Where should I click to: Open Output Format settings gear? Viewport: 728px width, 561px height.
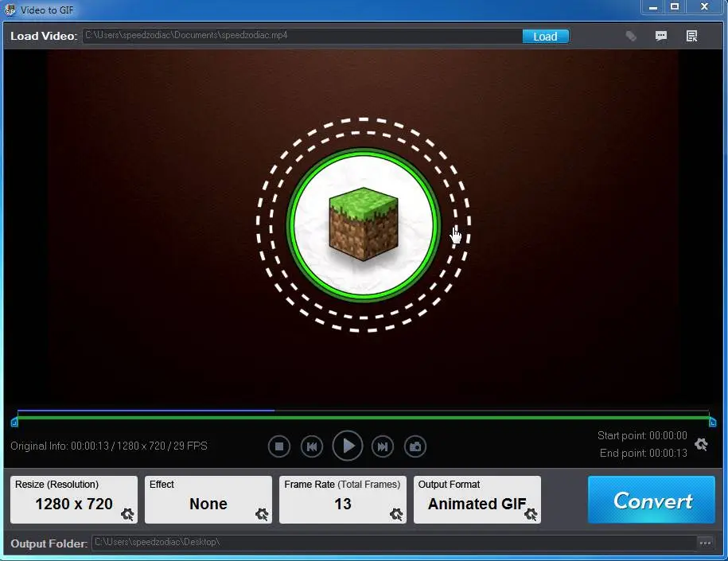[x=531, y=514]
